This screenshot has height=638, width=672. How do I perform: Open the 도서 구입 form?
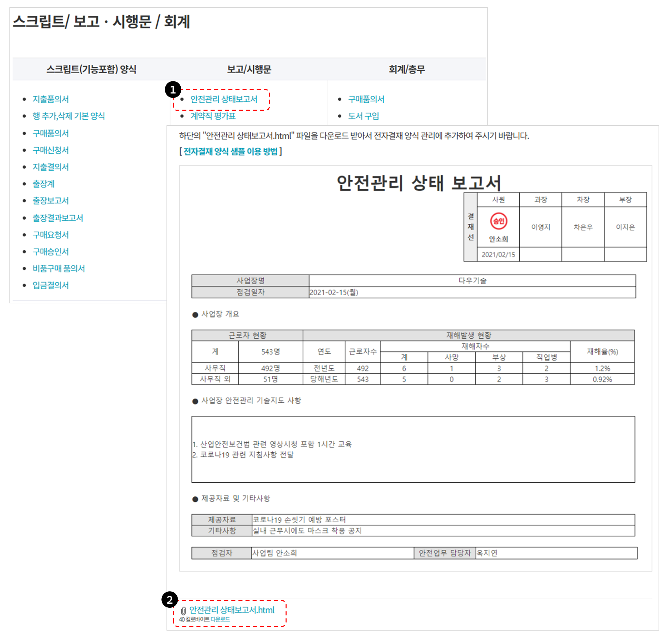pos(363,116)
